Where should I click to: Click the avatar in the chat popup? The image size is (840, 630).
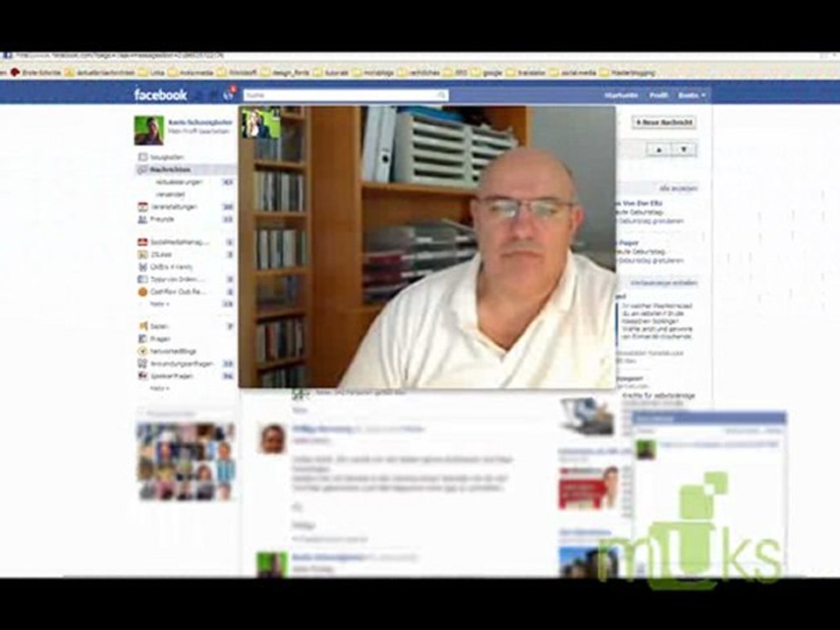[x=646, y=449]
